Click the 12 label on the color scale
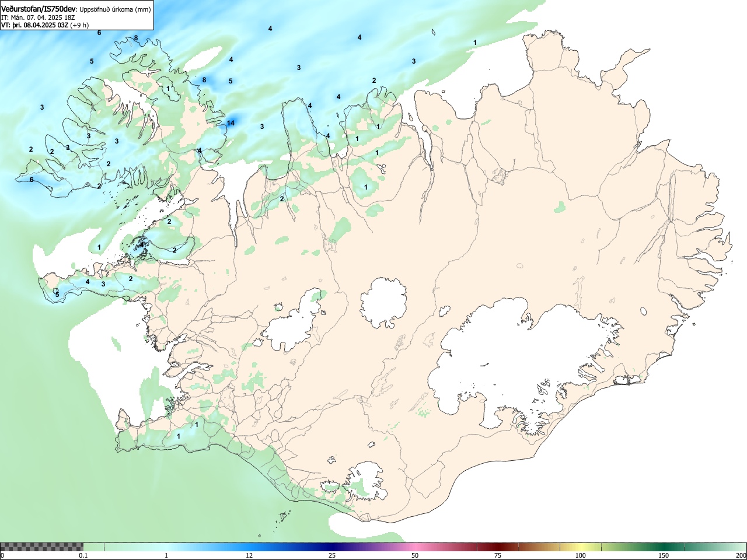The height and width of the screenshot is (560, 747). [249, 555]
